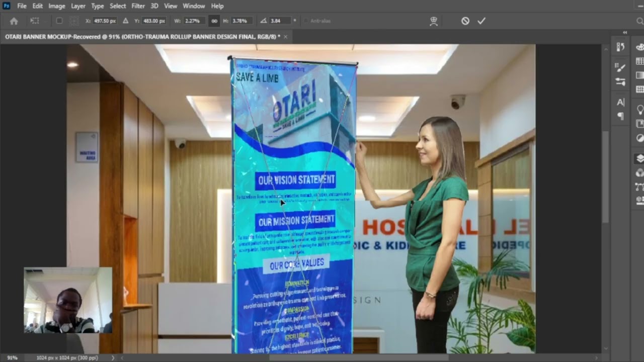Open the Filter menu
644x362 pixels.
pyautogui.click(x=138, y=6)
